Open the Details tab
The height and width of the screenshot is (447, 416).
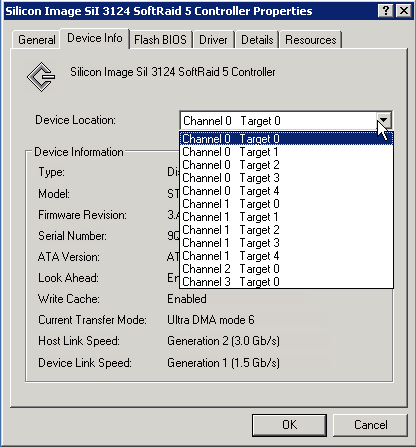click(257, 40)
